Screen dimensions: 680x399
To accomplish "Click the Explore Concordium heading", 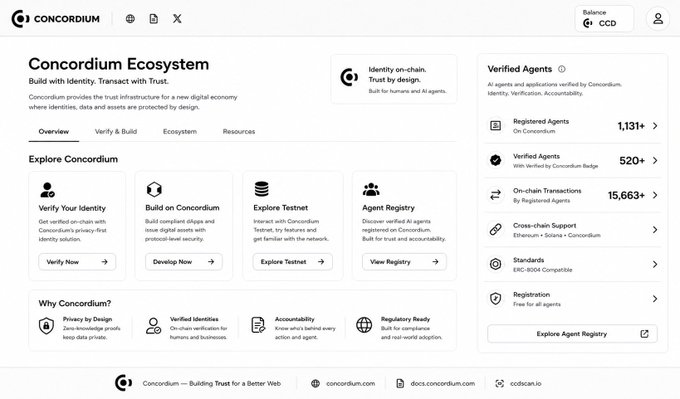I will pos(73,159).
